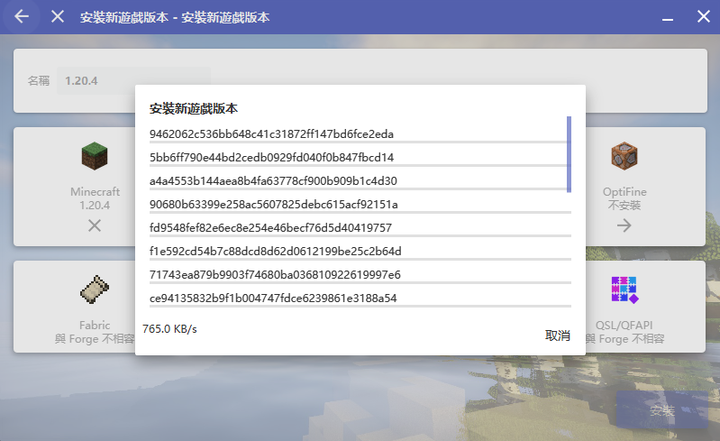The width and height of the screenshot is (720, 441).
Task: Click progress bar under a4a4553b144aea8b4fa63778cf900b909b1c4d30
Action: (360, 189)
